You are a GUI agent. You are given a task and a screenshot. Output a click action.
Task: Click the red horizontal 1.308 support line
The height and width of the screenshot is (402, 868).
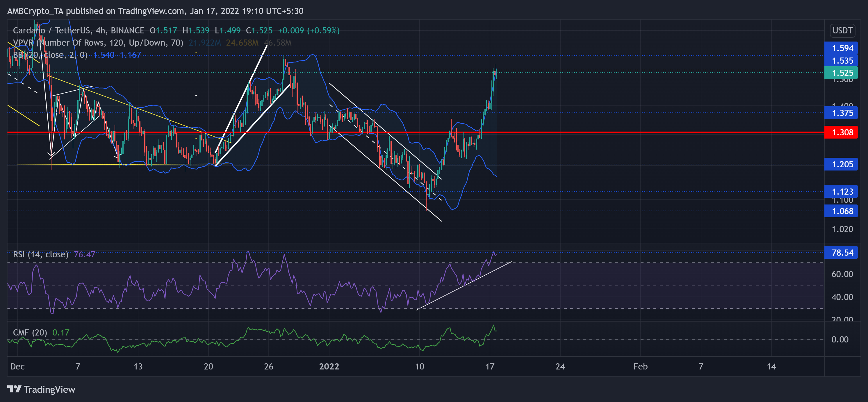pyautogui.click(x=416, y=132)
